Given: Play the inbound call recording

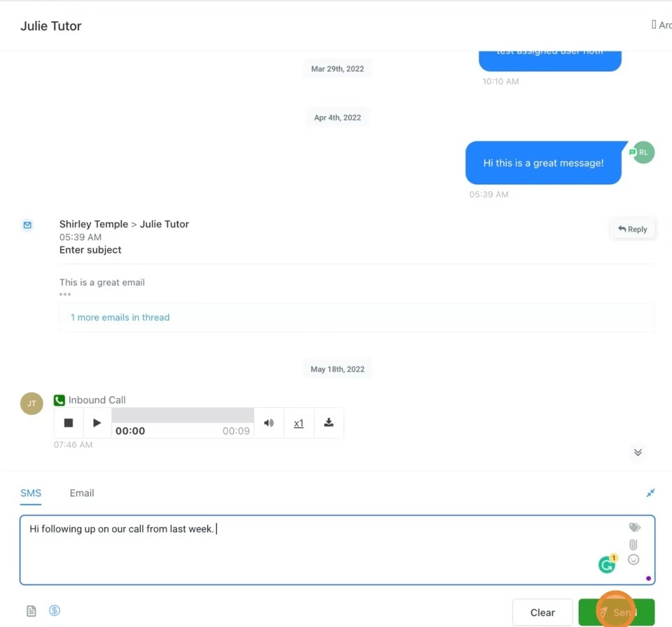Looking at the screenshot, I should click(x=97, y=423).
